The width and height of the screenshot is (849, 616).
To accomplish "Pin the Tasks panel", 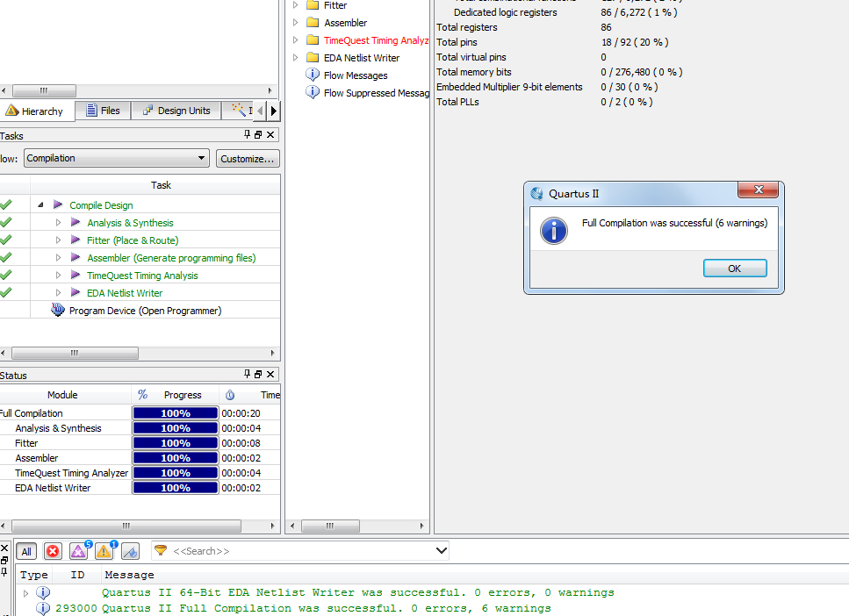I will tap(248, 134).
